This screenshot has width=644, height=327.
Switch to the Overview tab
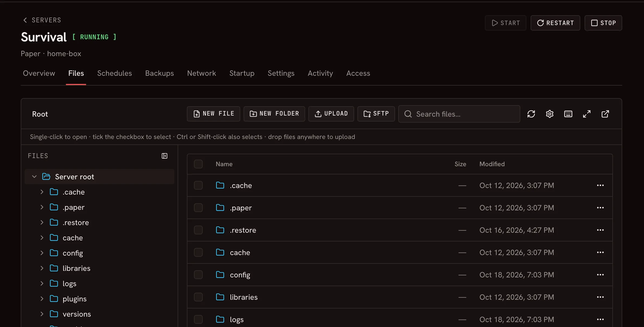39,73
